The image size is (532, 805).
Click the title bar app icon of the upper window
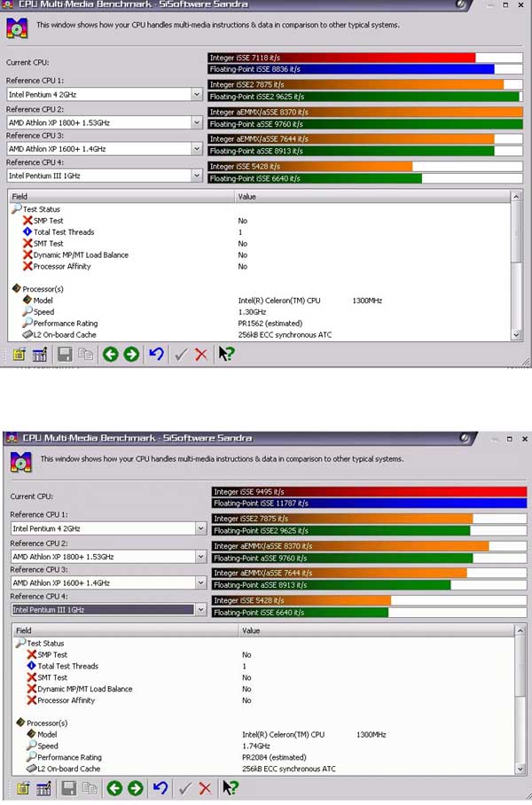point(8,4)
